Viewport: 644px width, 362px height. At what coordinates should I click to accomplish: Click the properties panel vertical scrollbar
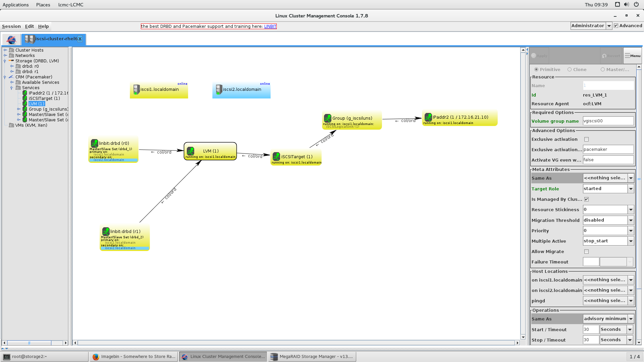coord(639,179)
